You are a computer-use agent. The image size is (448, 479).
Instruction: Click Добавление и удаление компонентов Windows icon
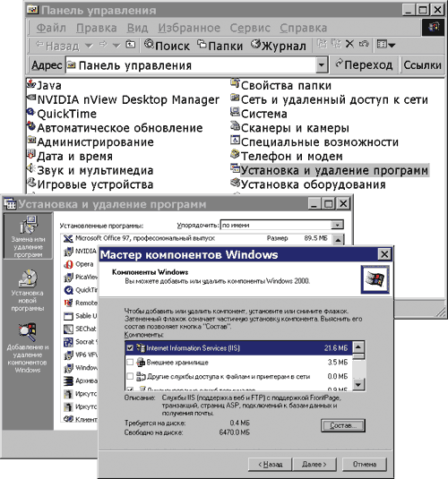click(x=28, y=348)
